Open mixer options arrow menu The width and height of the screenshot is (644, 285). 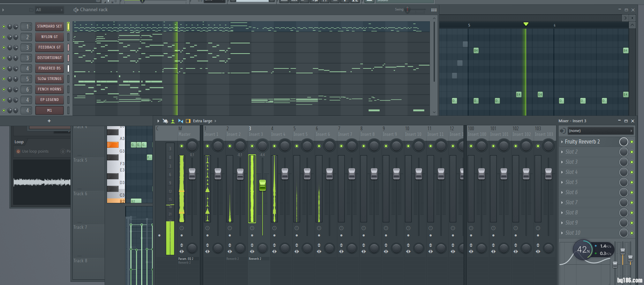pos(158,121)
